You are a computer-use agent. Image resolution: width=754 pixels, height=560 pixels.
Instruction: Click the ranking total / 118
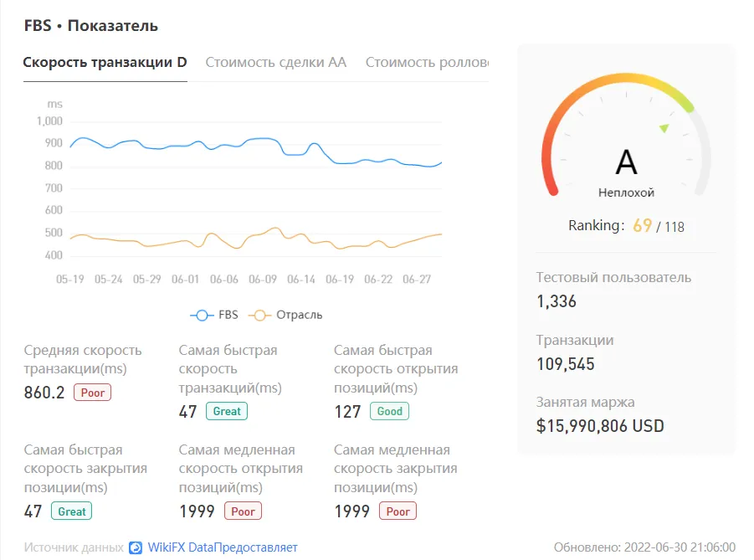pos(670,227)
